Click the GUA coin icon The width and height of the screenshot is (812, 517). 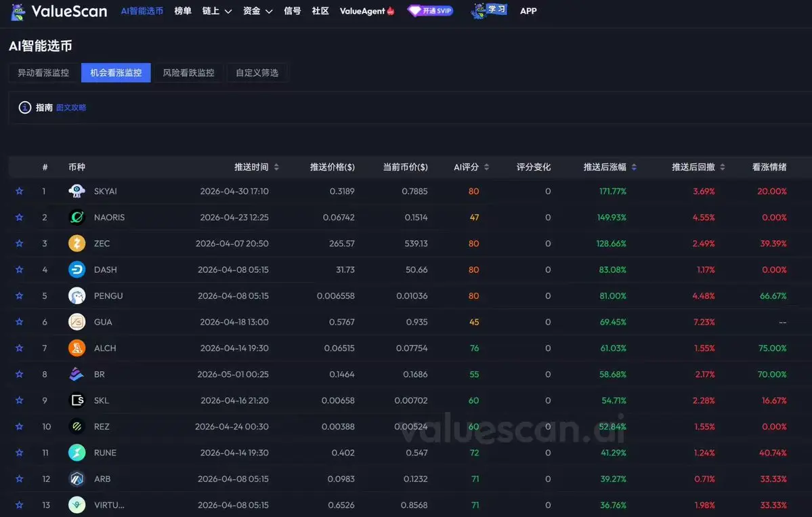click(x=77, y=322)
